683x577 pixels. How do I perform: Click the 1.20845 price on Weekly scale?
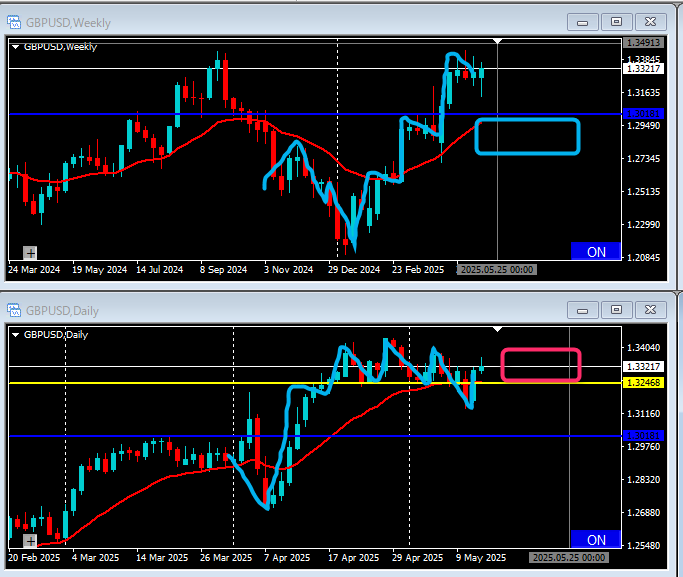(643, 258)
